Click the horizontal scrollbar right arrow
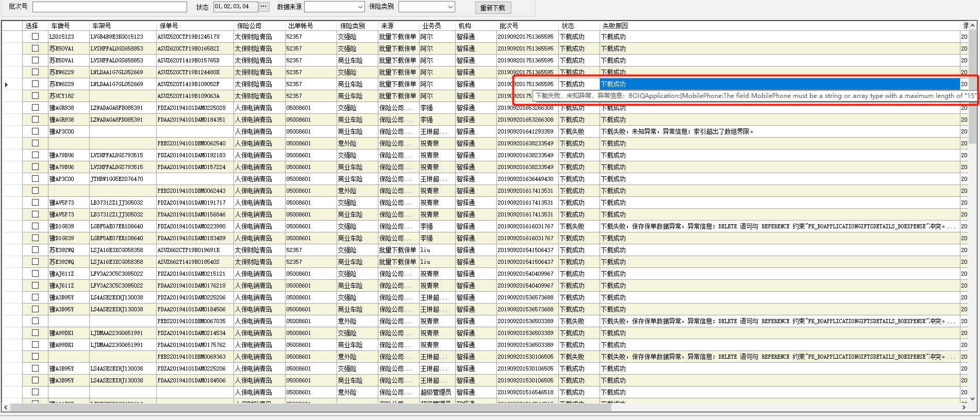 (x=964, y=407)
